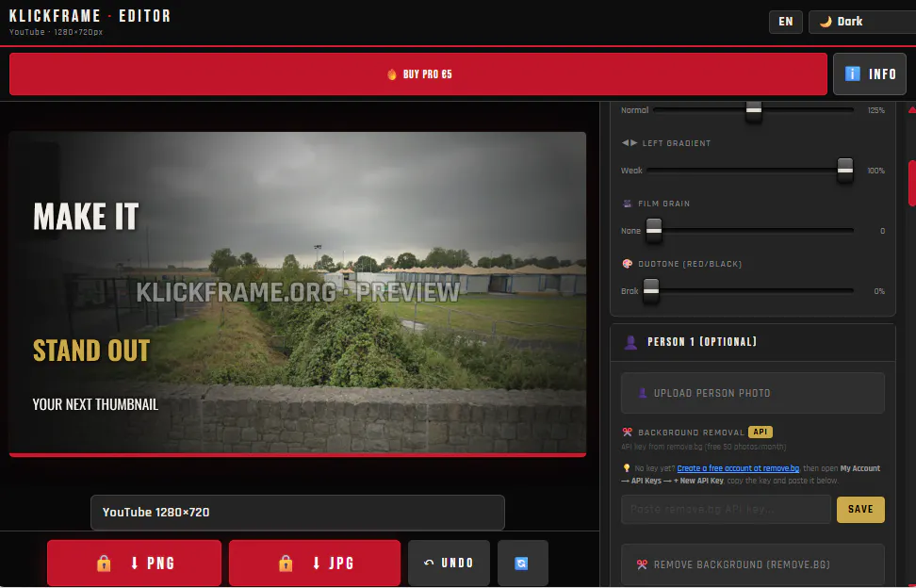Click the flame icon on Buy Pro
The image size is (916, 588).
[x=391, y=74]
